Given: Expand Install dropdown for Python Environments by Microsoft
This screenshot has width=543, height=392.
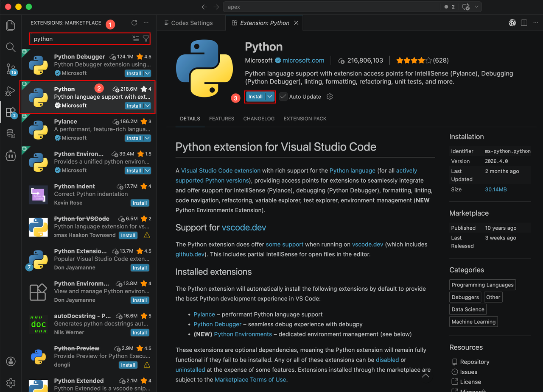Looking at the screenshot, I should tap(147, 171).
